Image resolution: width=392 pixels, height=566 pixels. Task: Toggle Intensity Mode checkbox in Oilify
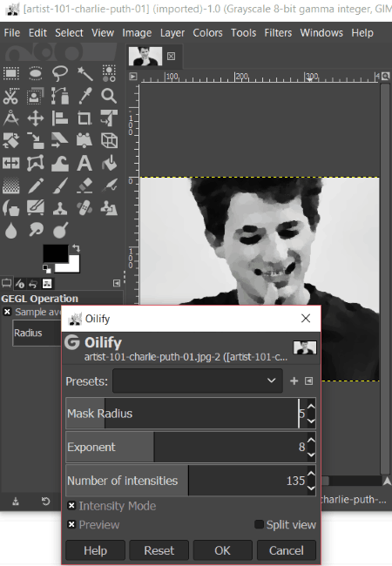71,506
